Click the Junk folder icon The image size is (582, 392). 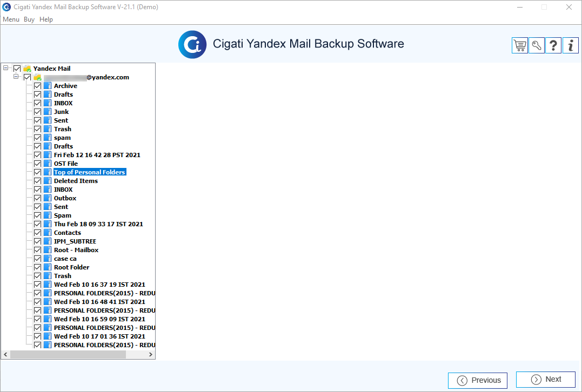[x=48, y=112]
